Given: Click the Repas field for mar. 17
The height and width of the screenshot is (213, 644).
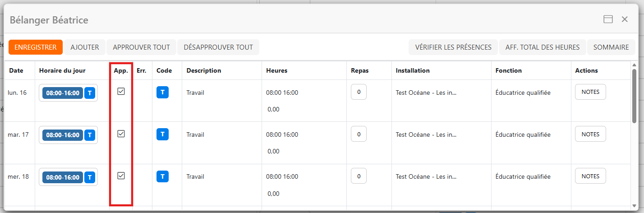Looking at the screenshot, I should [359, 134].
